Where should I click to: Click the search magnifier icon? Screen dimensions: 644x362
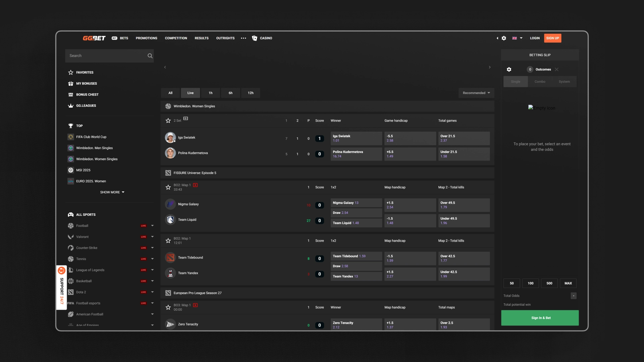click(150, 56)
